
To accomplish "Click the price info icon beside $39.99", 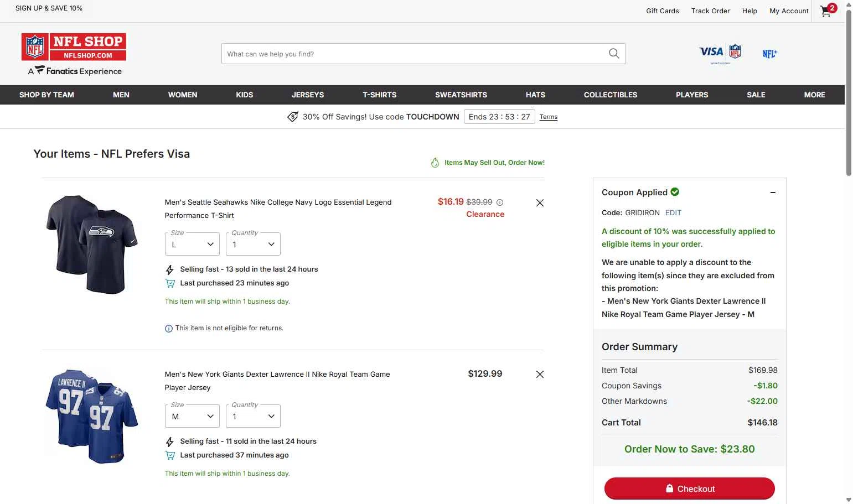I will [x=500, y=202].
